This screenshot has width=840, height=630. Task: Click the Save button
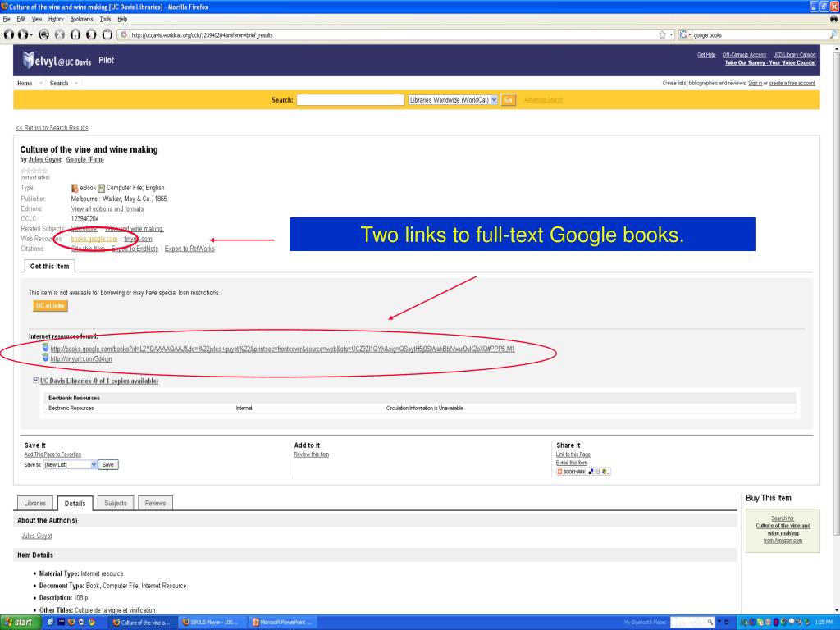[107, 464]
